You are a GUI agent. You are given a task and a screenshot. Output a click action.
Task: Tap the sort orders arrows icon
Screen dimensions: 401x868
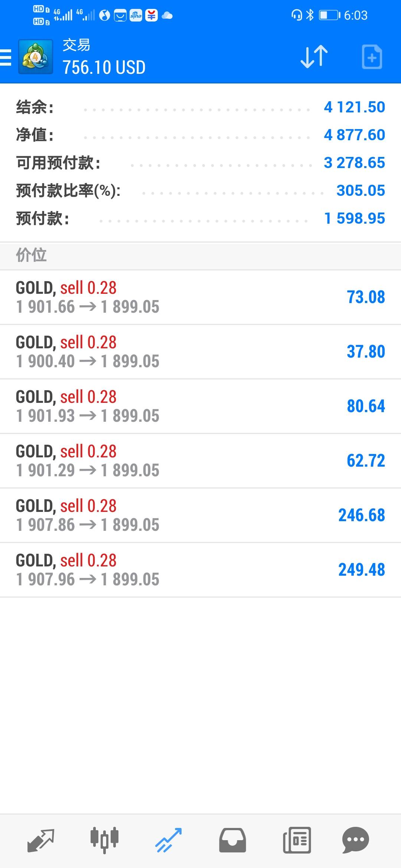tap(314, 57)
